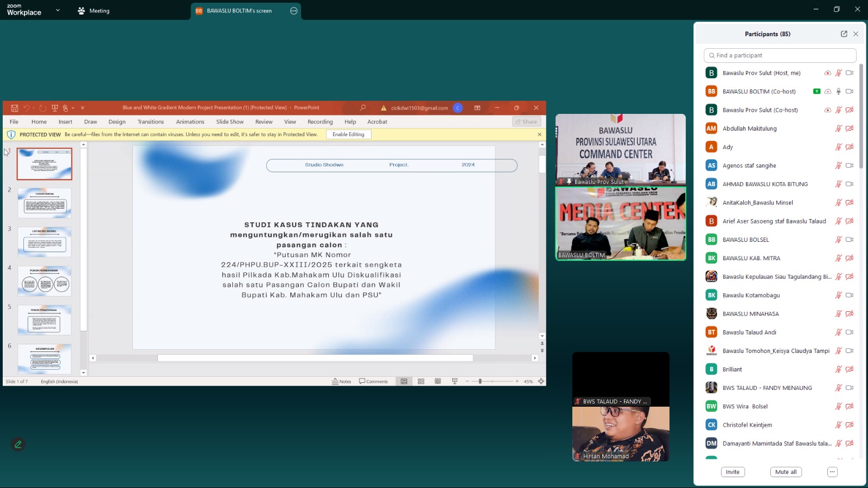Click the horizontal scrollbar under the slide
This screenshot has height=488, width=868.
pyautogui.click(x=315, y=358)
